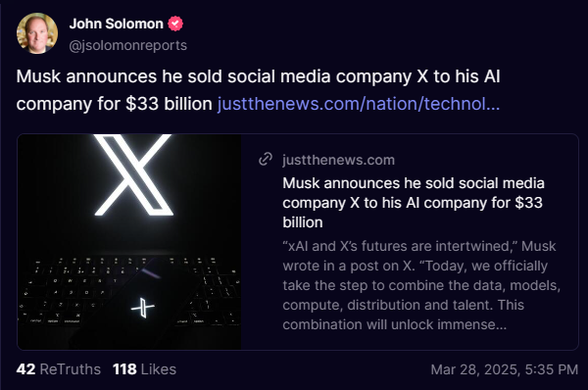The width and height of the screenshot is (588, 390).
Task: Click the red verified badge icon
Action: [175, 24]
